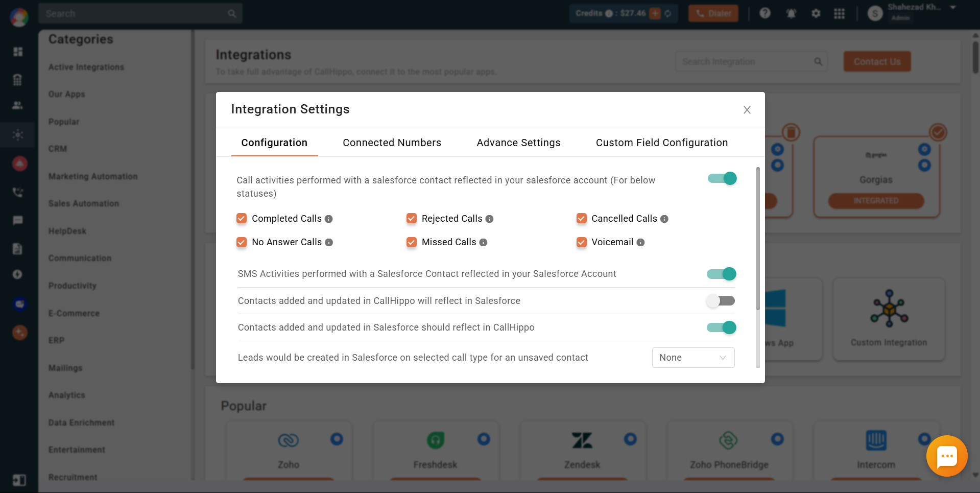Click info icon next to Missed Calls

(483, 242)
